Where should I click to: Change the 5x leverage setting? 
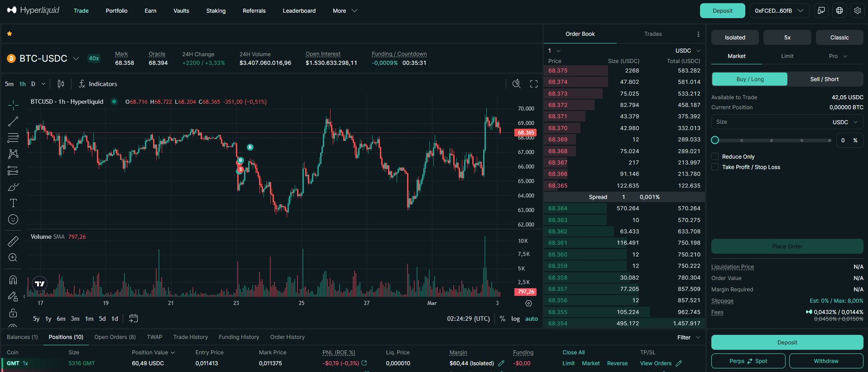point(787,38)
